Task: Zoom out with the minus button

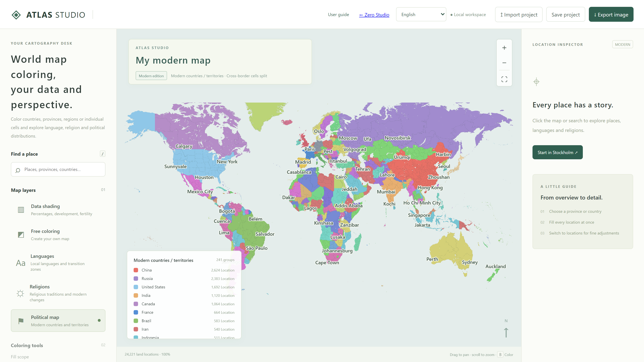Action: click(504, 63)
